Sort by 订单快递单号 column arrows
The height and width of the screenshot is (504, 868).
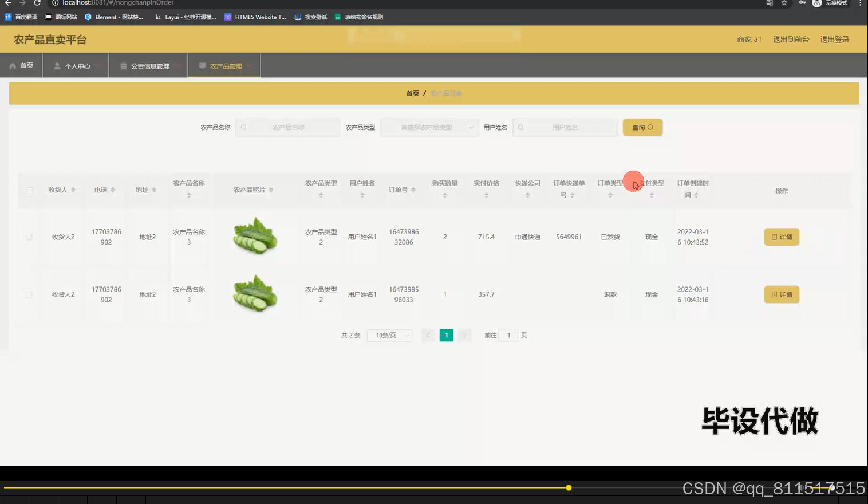point(572,195)
